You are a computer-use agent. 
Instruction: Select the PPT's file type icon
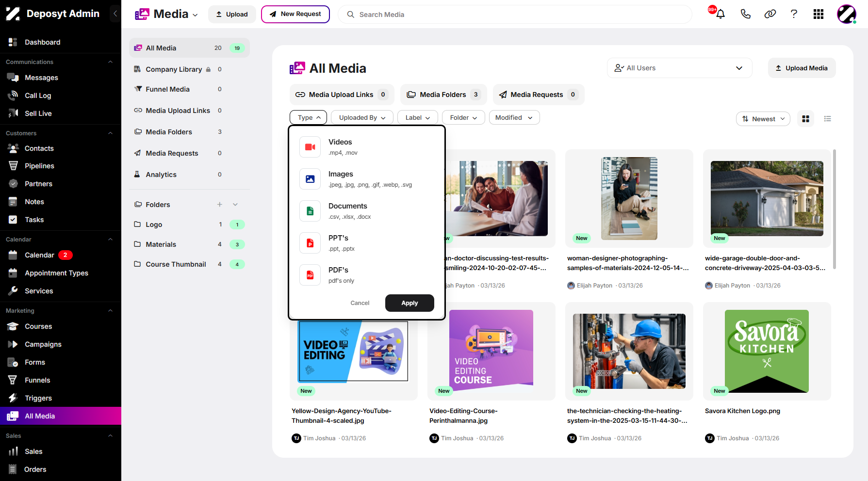(310, 243)
